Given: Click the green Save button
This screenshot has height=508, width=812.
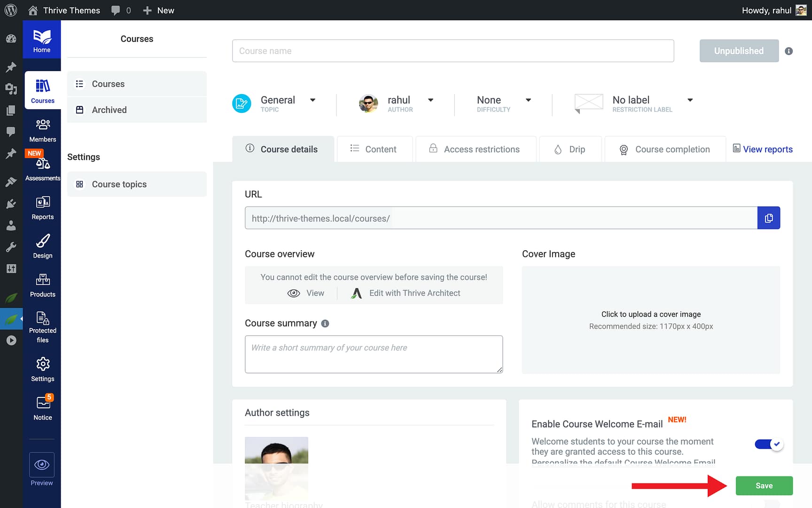Looking at the screenshot, I should [x=764, y=485].
